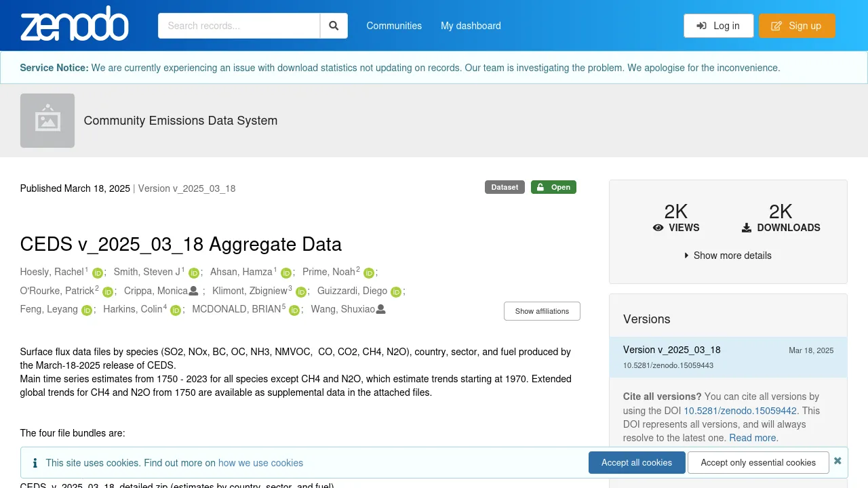868x488 pixels.
Task: Choose Accept only essential cookies
Action: pyautogui.click(x=758, y=462)
